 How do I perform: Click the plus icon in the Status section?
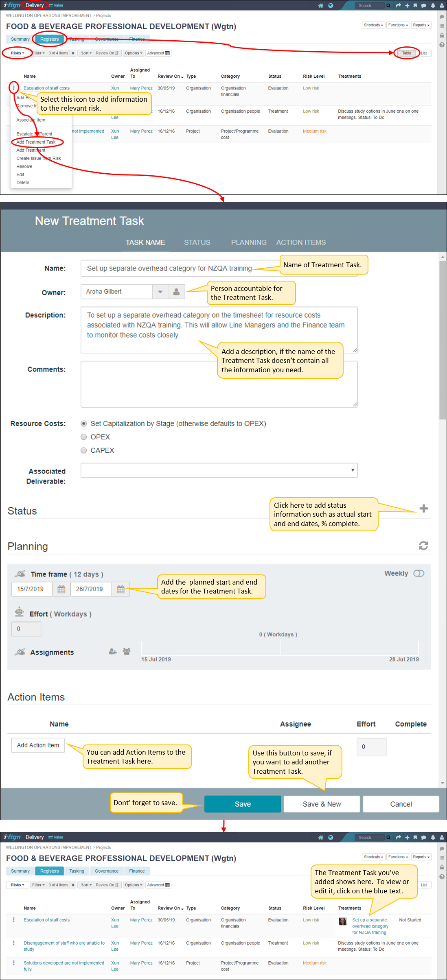(424, 509)
